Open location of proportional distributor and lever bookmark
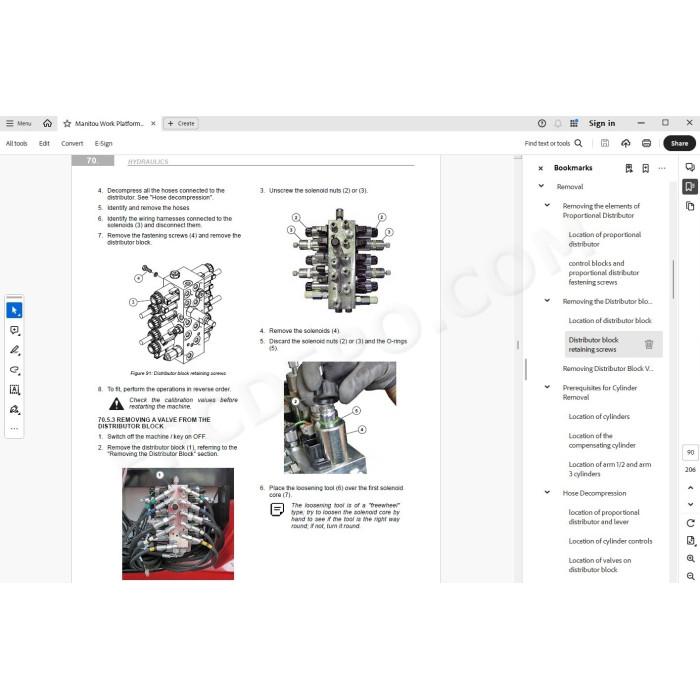This screenshot has height=700, width=700. [x=604, y=517]
